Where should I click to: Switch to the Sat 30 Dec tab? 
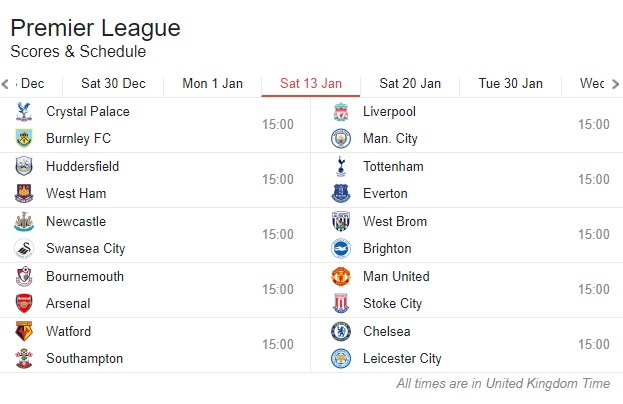coord(113,84)
